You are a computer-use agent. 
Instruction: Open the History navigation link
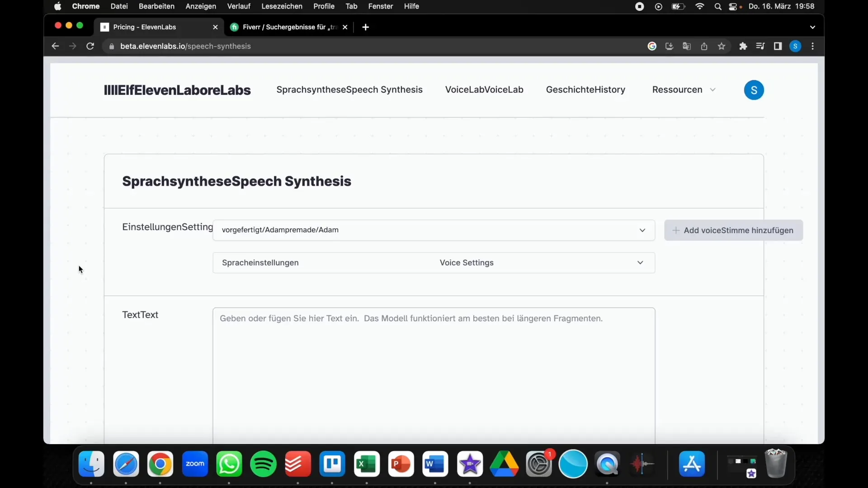(585, 89)
